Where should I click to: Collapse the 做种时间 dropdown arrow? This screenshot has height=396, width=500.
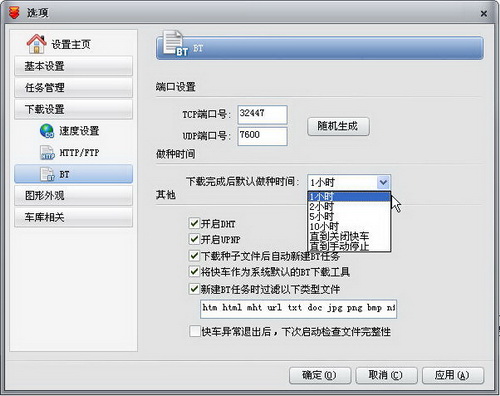(x=383, y=182)
